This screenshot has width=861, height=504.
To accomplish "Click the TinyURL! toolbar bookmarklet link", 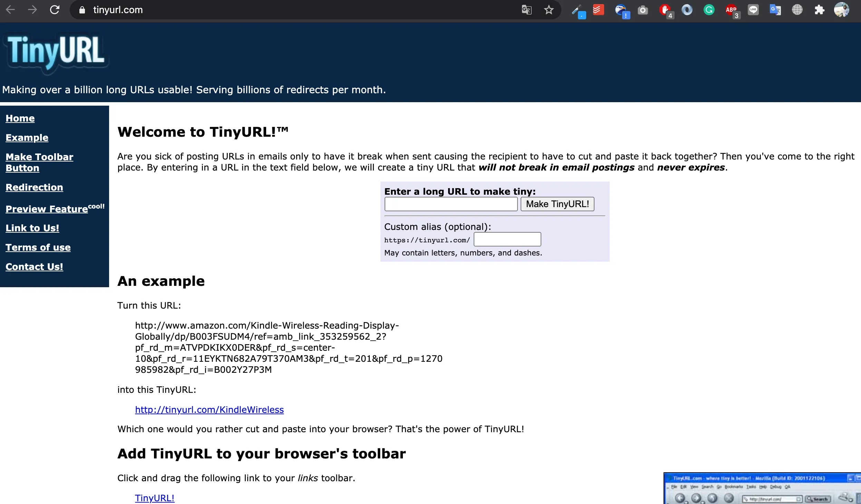I will [x=155, y=498].
